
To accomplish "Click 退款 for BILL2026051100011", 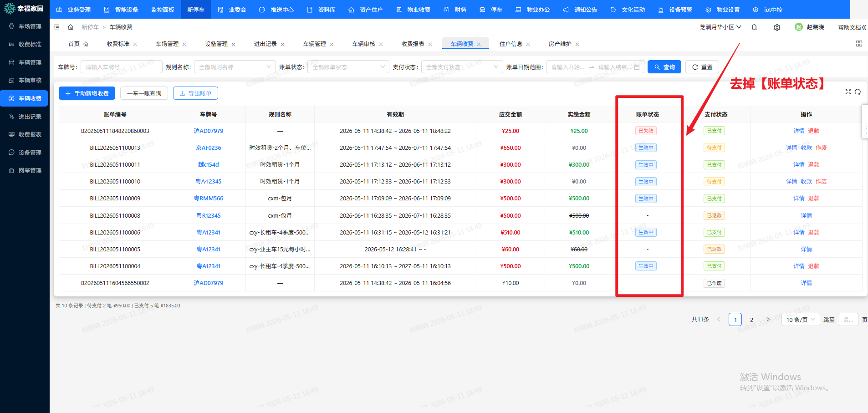I will (814, 165).
